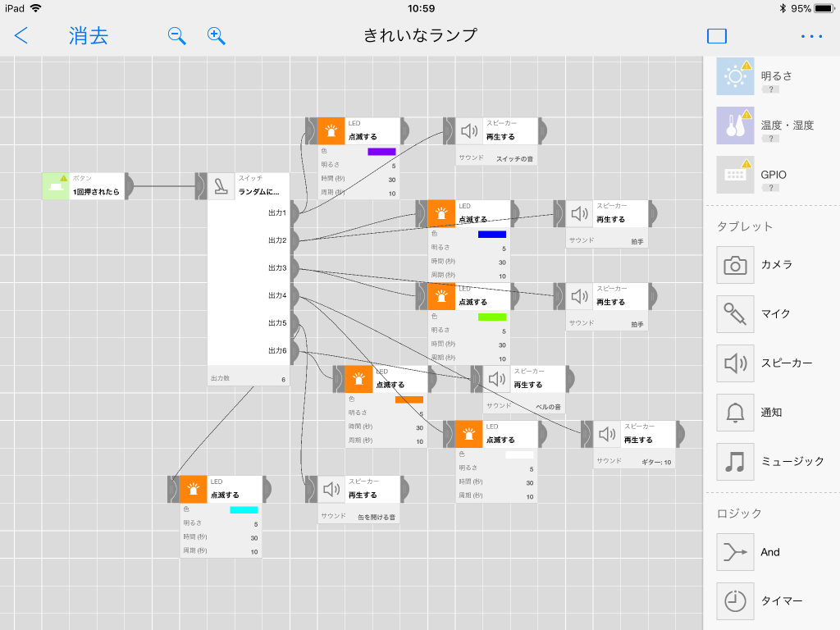Tap the タブレット section header

745,226
